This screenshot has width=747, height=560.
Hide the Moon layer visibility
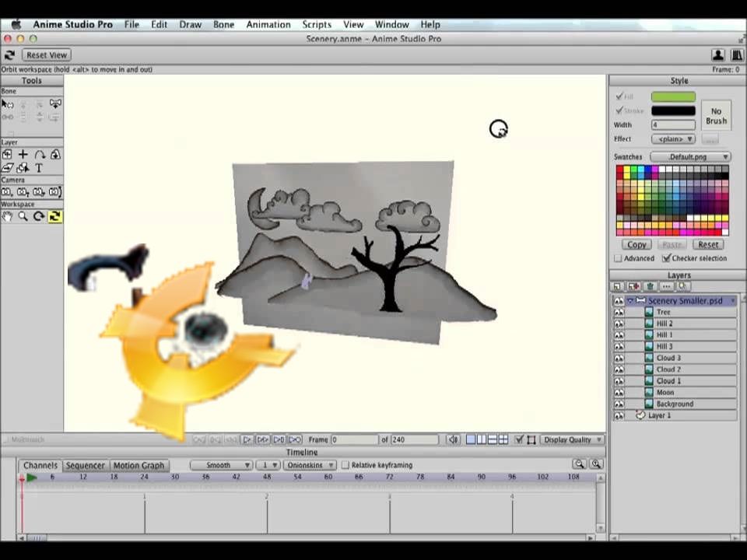[x=619, y=393]
